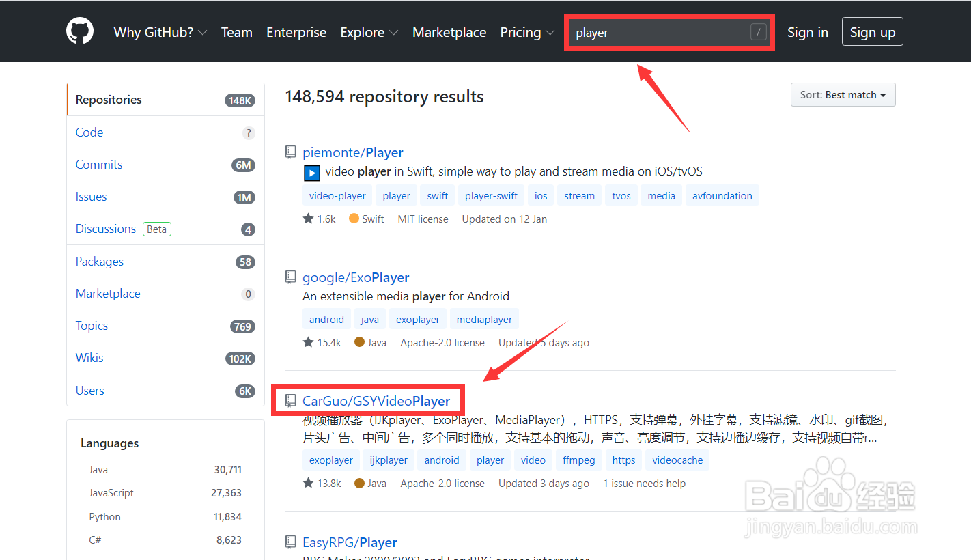Image resolution: width=971 pixels, height=560 pixels.
Task: Select the Commits results filter
Action: pyautogui.click(x=165, y=165)
